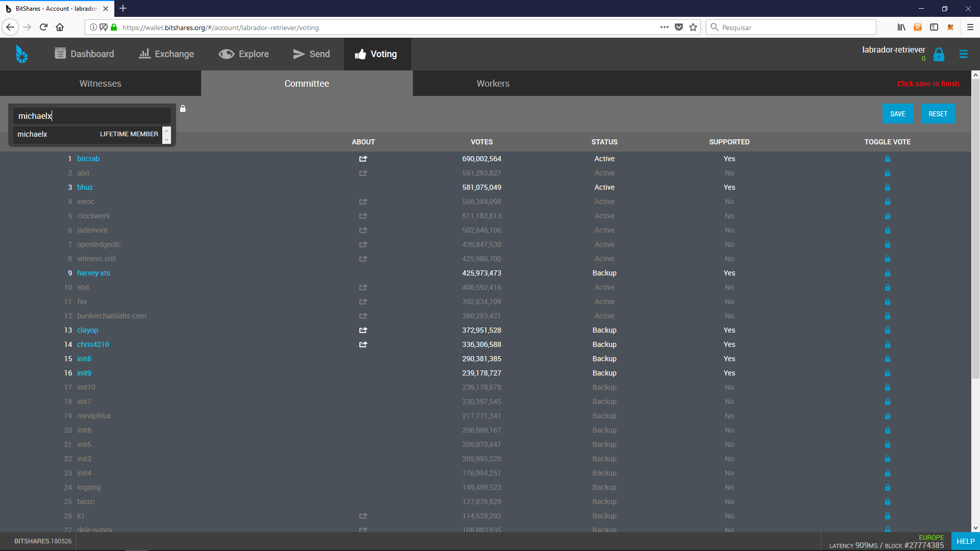The image size is (980, 551).
Task: Open the About link icon for clayop
Action: (363, 330)
